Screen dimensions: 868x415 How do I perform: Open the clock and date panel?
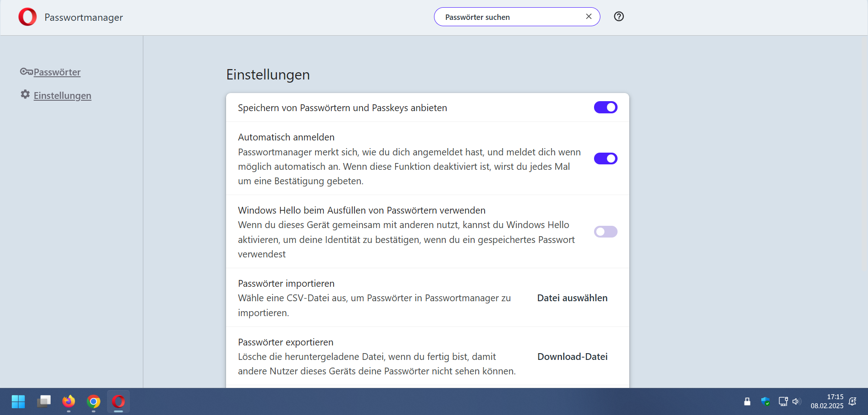click(x=826, y=401)
